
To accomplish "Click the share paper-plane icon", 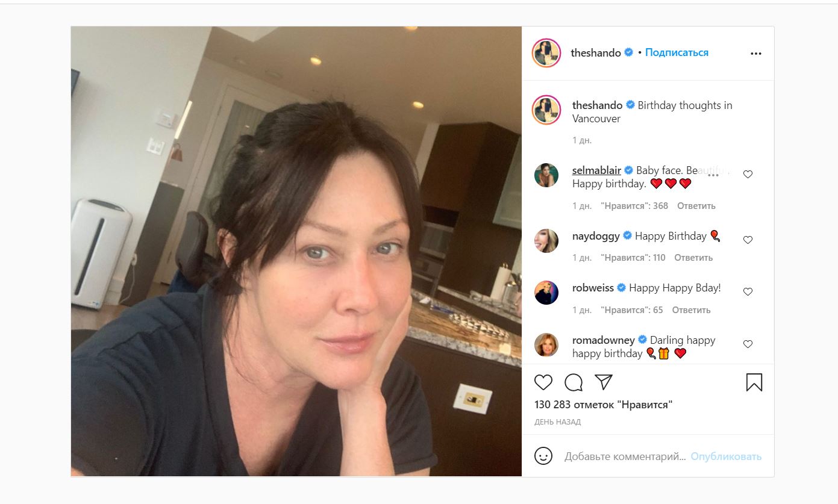I will [x=604, y=382].
